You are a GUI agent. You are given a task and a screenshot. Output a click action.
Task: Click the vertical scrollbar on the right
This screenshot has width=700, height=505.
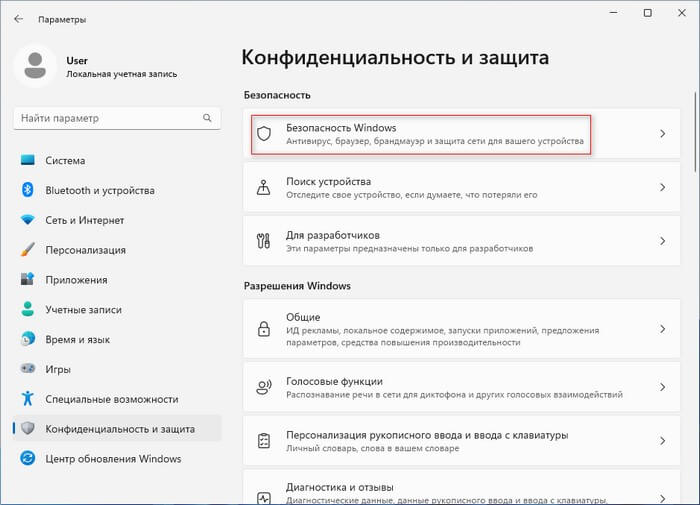click(x=696, y=132)
